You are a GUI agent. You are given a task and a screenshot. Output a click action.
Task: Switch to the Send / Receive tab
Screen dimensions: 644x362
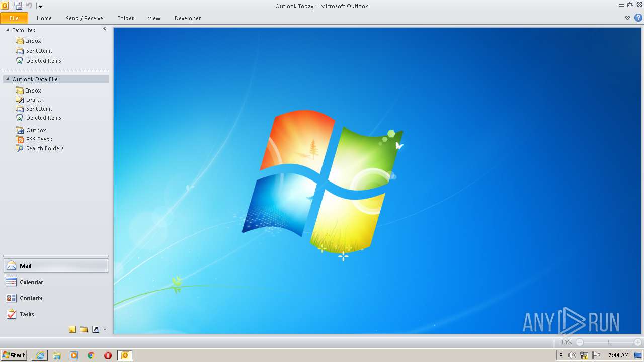tap(85, 18)
